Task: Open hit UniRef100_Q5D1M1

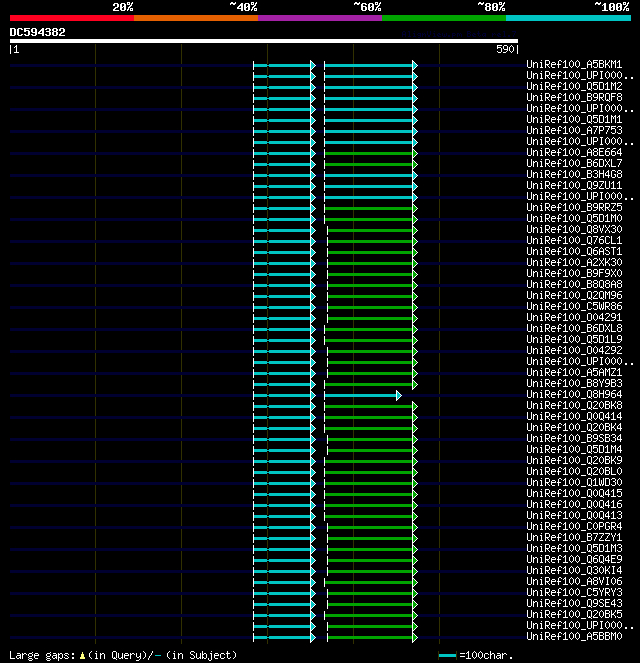Action: click(574, 119)
